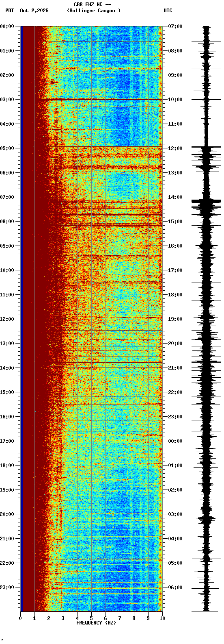The width and height of the screenshot is (224, 644).
Task: Select the frequency tick label 10
Action: 162,618
